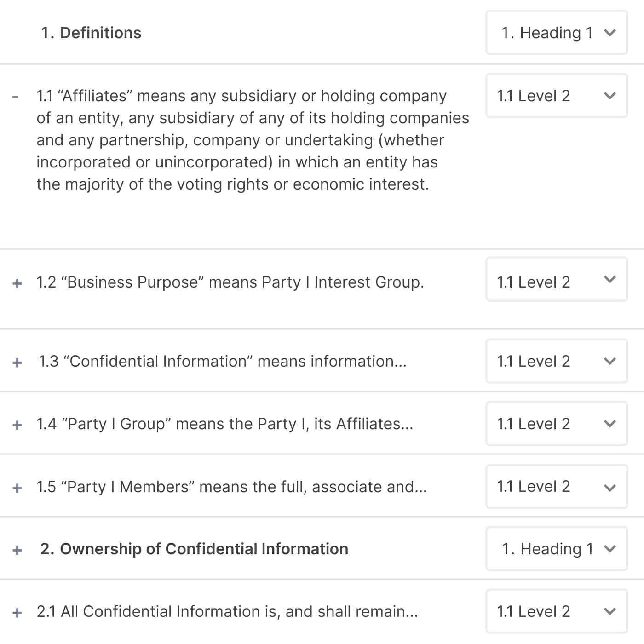644x644 pixels.
Task: Open level dropdown for 1.3 Confidential Information
Action: (x=557, y=361)
